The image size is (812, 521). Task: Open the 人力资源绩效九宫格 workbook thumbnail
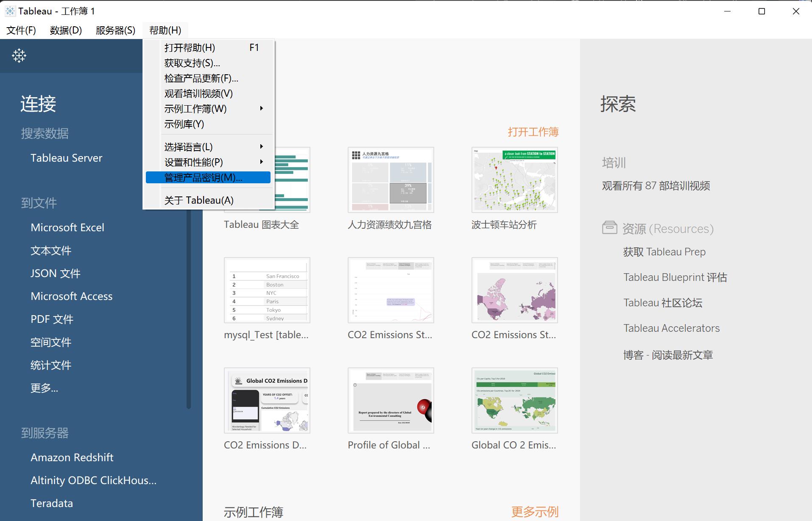391,180
